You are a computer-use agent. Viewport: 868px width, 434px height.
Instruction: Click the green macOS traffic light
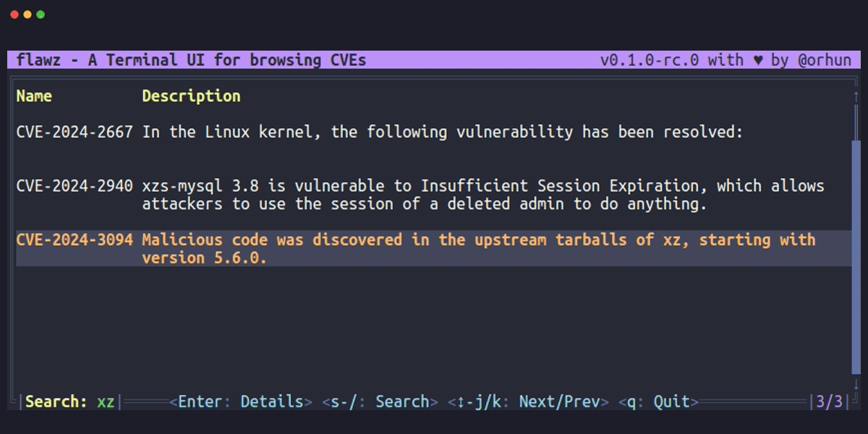pos(39,13)
